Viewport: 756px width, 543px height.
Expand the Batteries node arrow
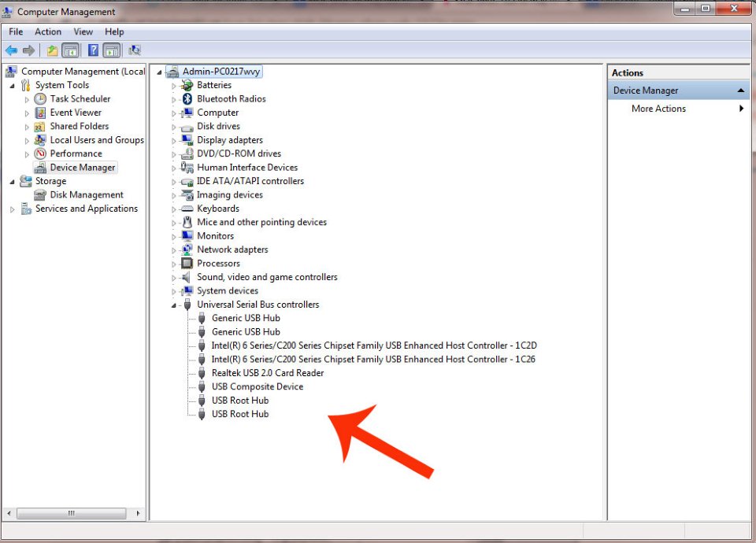pos(174,87)
